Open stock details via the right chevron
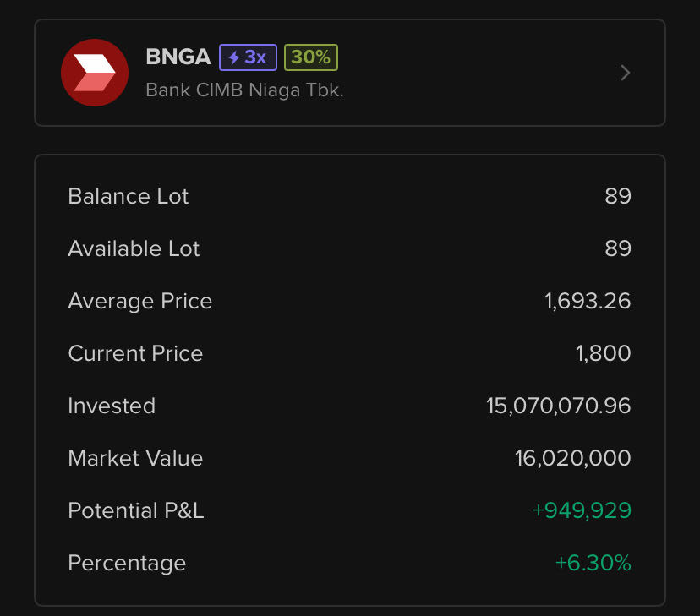The height and width of the screenshot is (616, 700). pyautogui.click(x=626, y=73)
